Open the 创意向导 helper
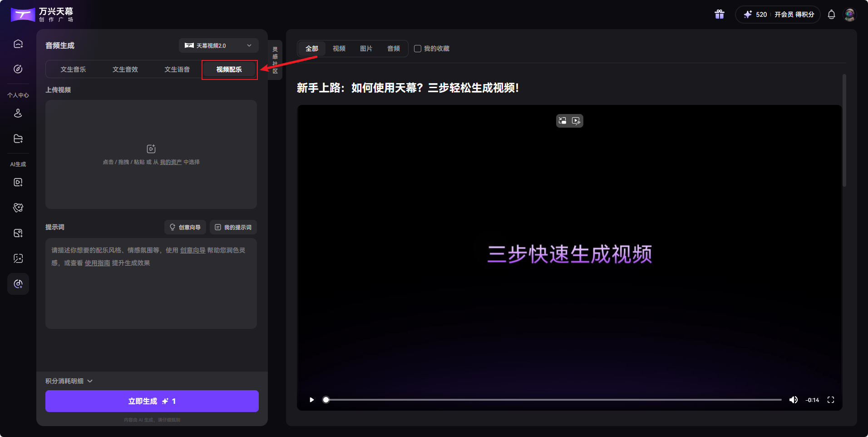 click(x=185, y=227)
